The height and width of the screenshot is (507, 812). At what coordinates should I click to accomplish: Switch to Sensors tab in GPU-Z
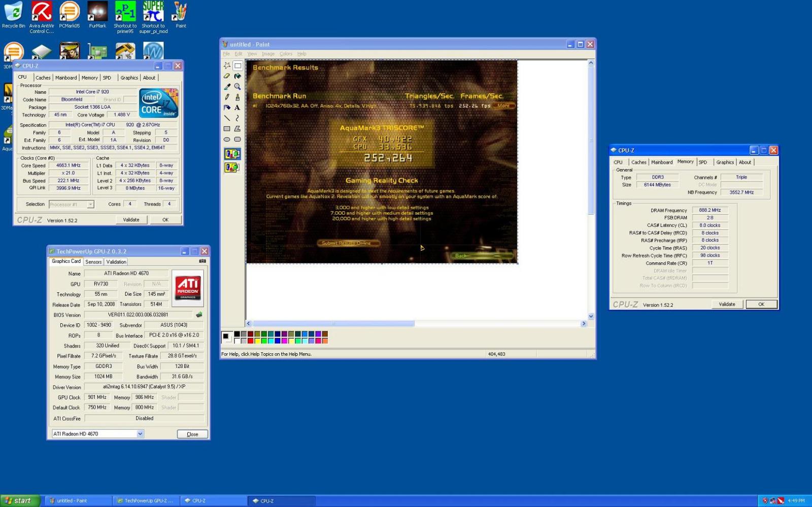click(x=93, y=262)
